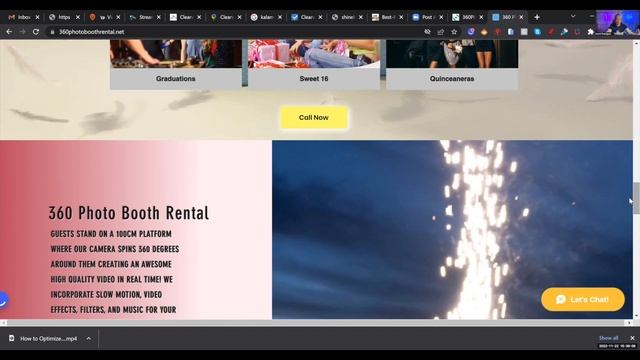This screenshot has width=640, height=360.
Task: Close the Inbox Gmail tab
Action: click(x=37, y=17)
